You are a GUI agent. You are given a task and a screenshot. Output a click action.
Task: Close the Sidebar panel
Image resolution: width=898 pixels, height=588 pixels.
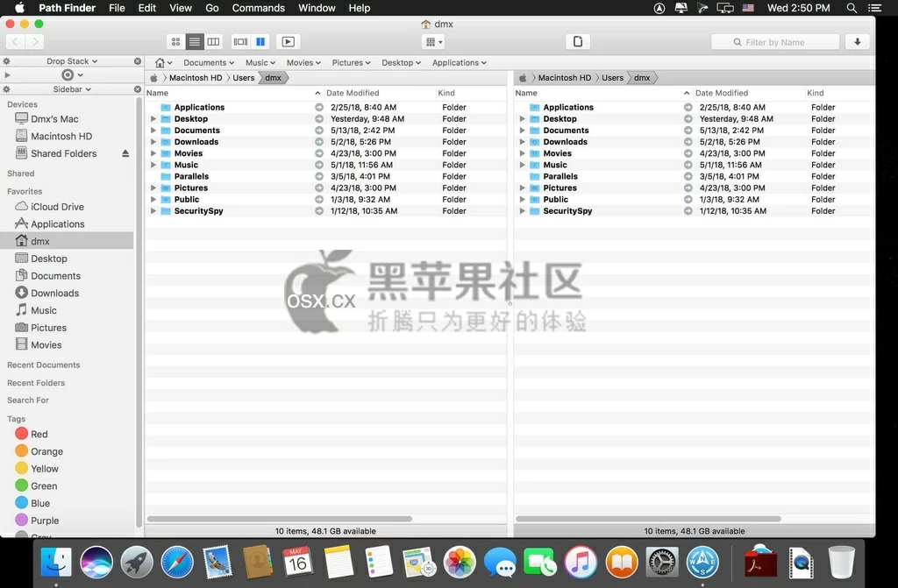coord(138,89)
